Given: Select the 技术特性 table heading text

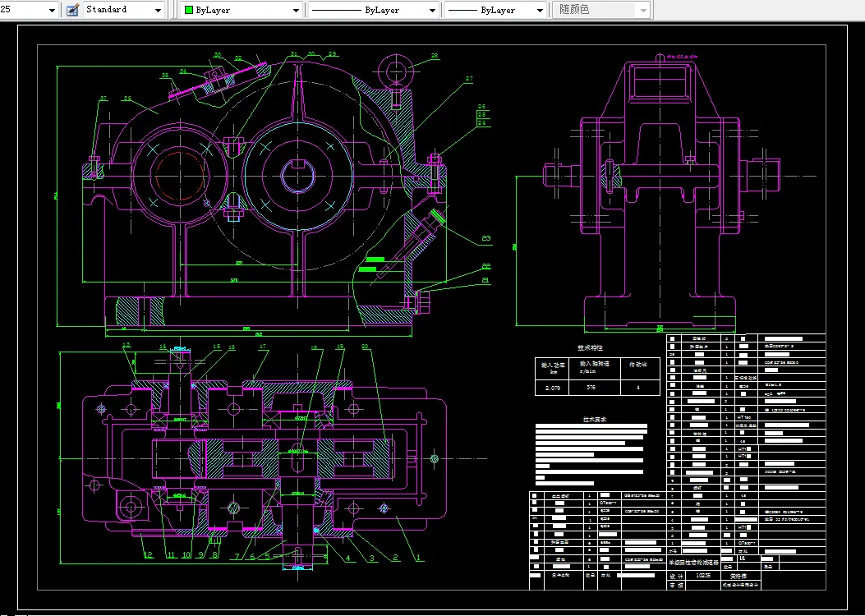Looking at the screenshot, I should [590, 347].
